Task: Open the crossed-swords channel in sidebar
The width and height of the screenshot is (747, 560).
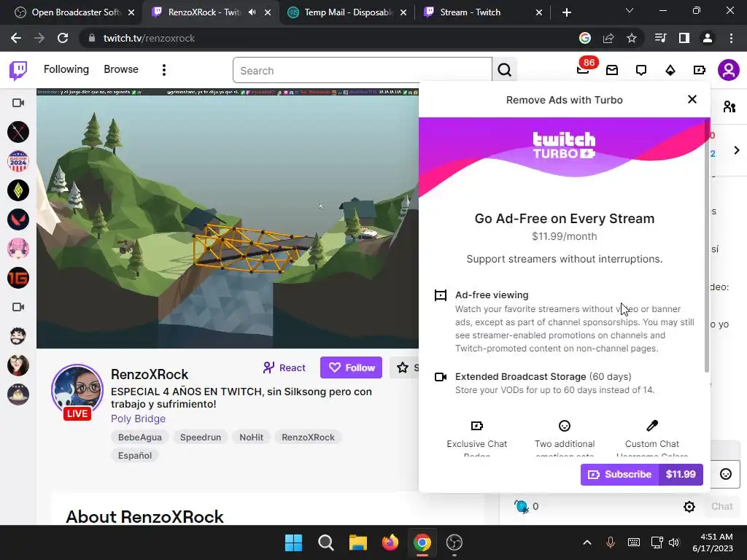Action: (18, 132)
